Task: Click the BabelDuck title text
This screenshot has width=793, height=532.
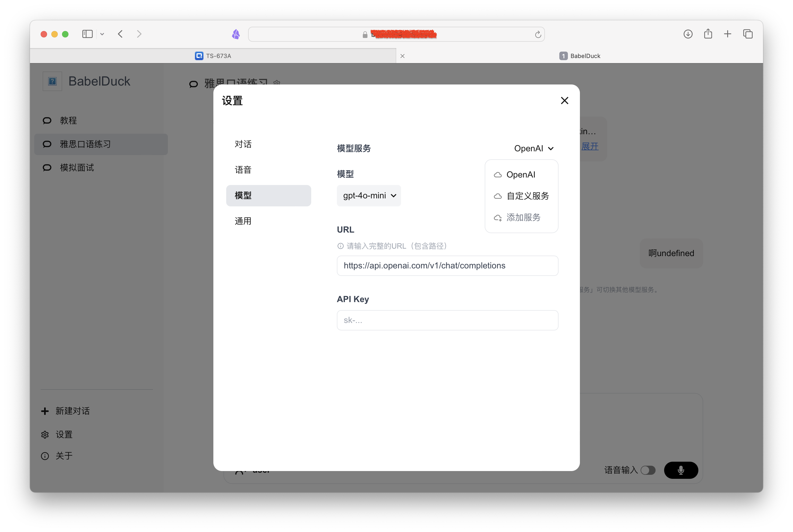Action: 99,82
